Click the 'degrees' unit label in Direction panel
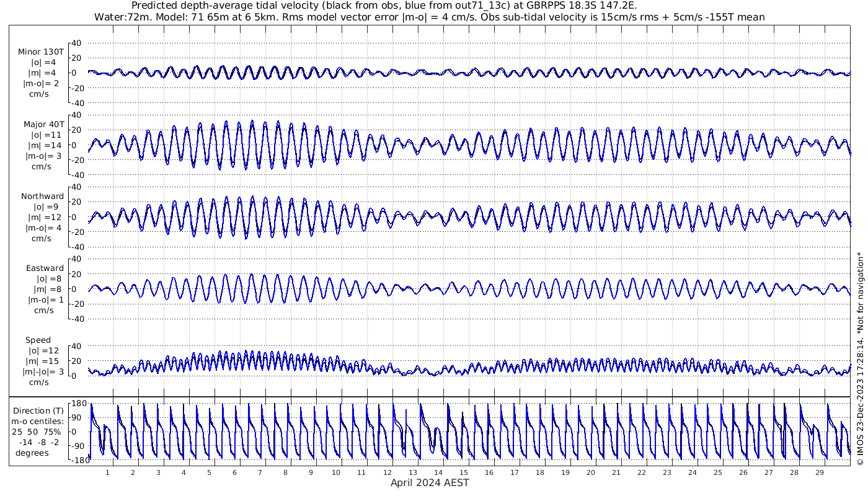 pos(32,453)
